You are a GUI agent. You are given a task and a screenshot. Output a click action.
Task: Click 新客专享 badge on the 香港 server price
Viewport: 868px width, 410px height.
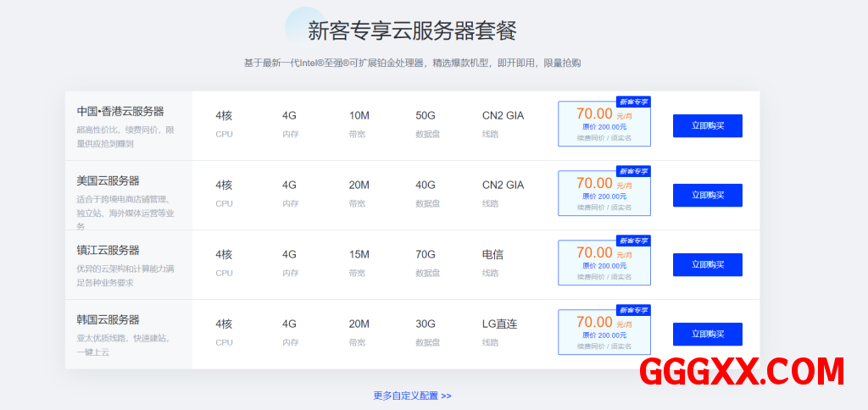632,102
